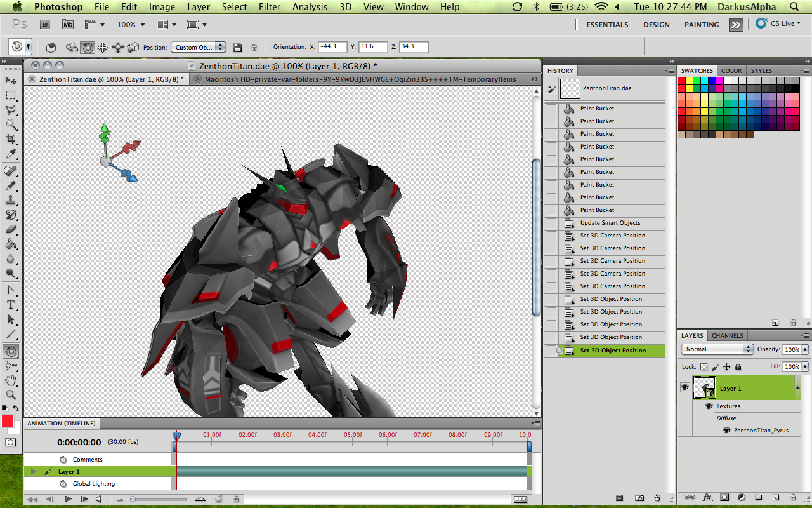
Task: Click the Essentials workspace button
Action: (x=607, y=25)
